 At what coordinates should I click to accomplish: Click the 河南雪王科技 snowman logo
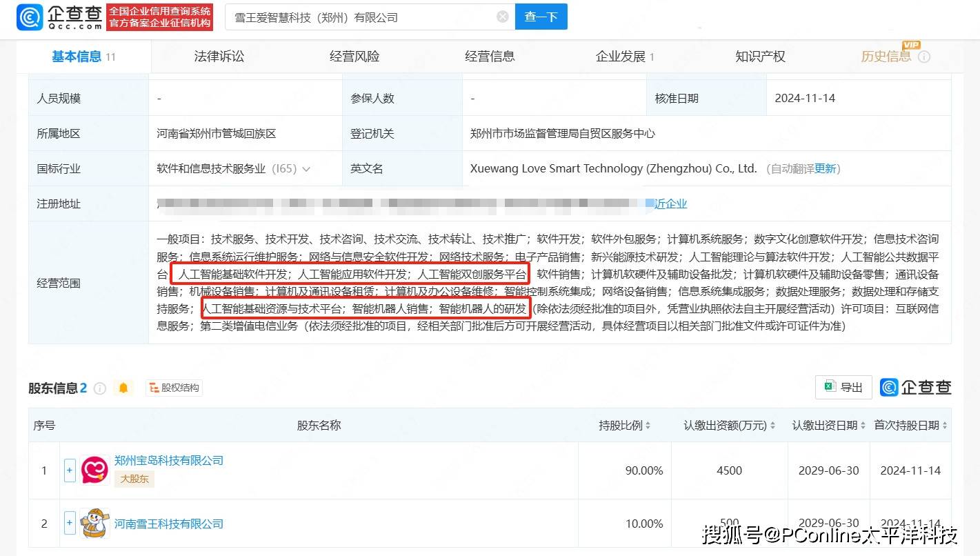pos(94,524)
